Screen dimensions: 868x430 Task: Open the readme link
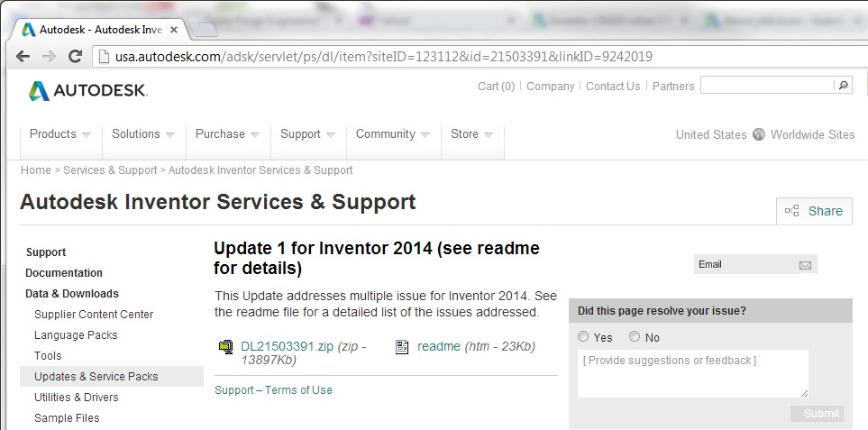point(439,346)
